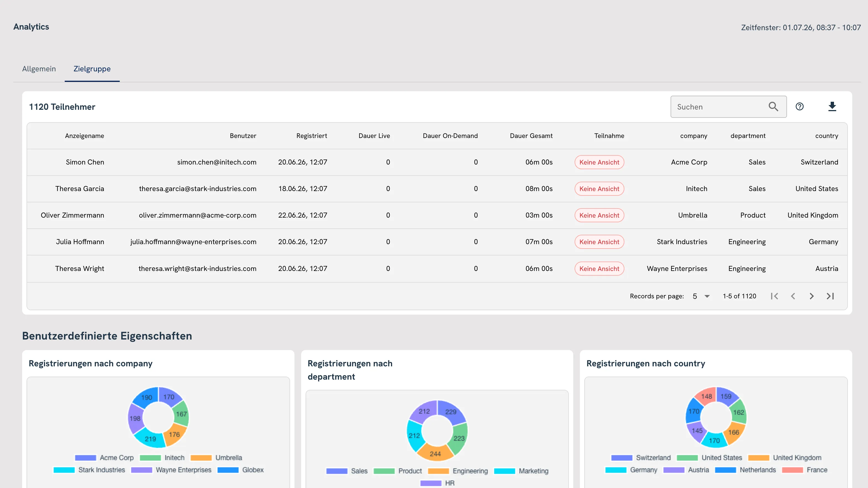This screenshot has height=488, width=868.
Task: Click the 219 segment in company donut
Action: coord(150,439)
